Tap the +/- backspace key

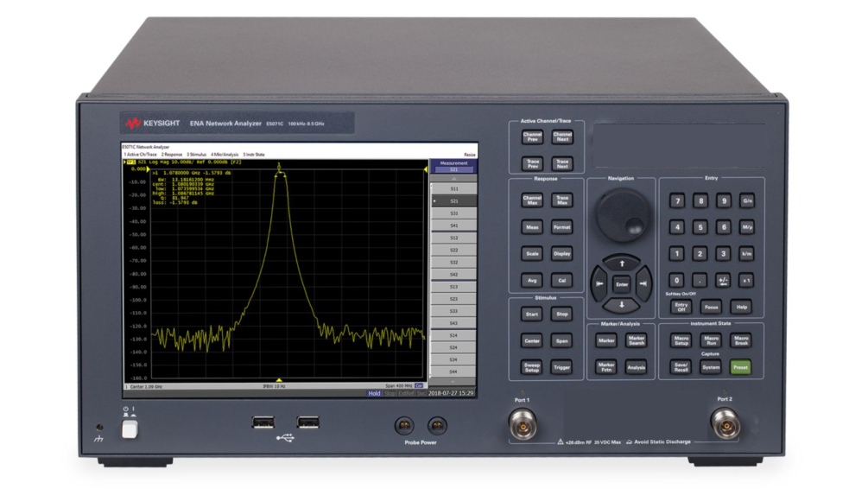(723, 280)
